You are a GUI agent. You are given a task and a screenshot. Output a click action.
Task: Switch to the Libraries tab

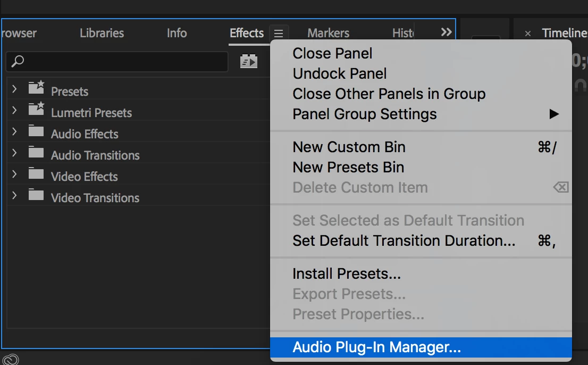[102, 33]
